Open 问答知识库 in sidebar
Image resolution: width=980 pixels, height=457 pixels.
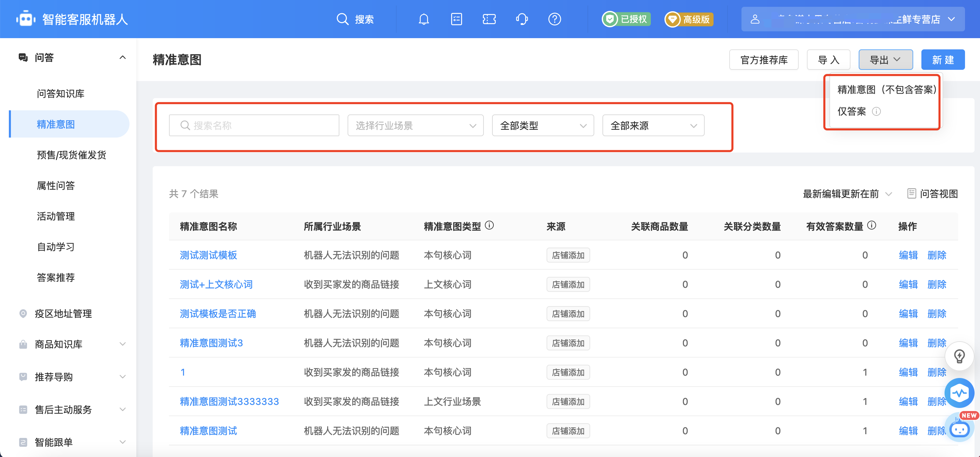coord(61,94)
